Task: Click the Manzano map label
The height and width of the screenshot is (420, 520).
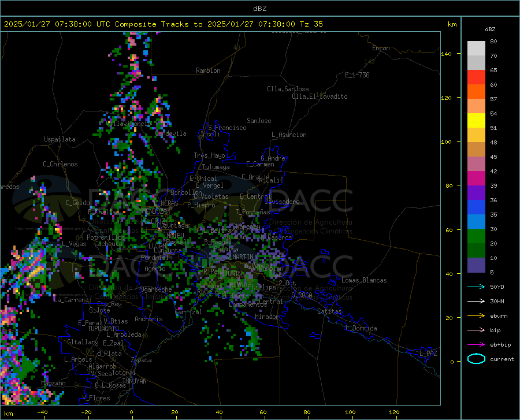Action: [x=53, y=383]
